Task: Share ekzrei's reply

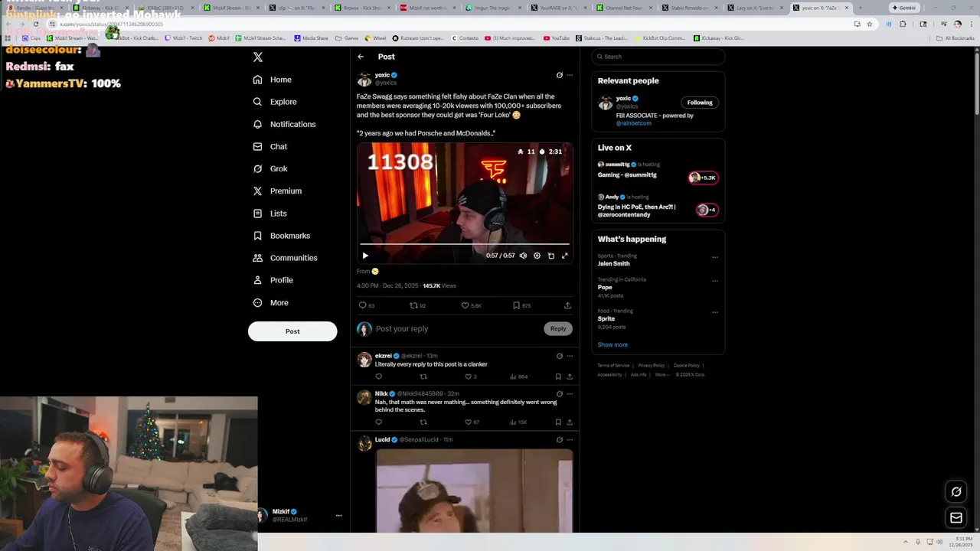Action: coord(570,377)
